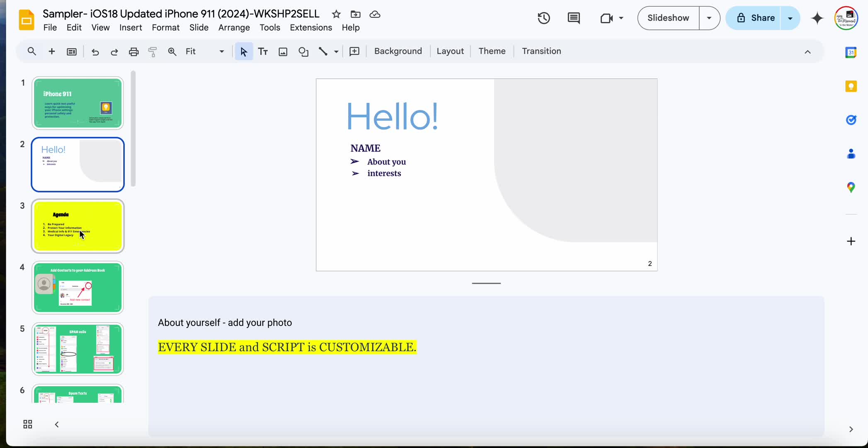Collapse the filmstrip panel arrow
This screenshot has width=868, height=448.
pos(57,424)
